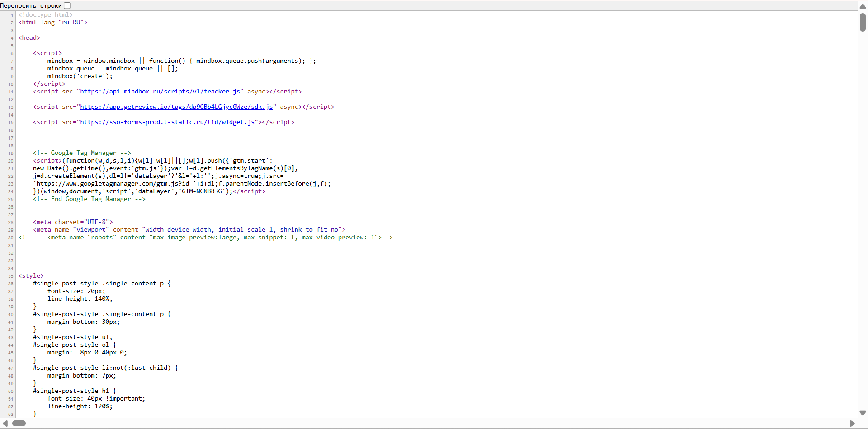Image resolution: width=868 pixels, height=429 pixels.
Task: Open the getreview sdk.js script link
Action: tap(176, 107)
